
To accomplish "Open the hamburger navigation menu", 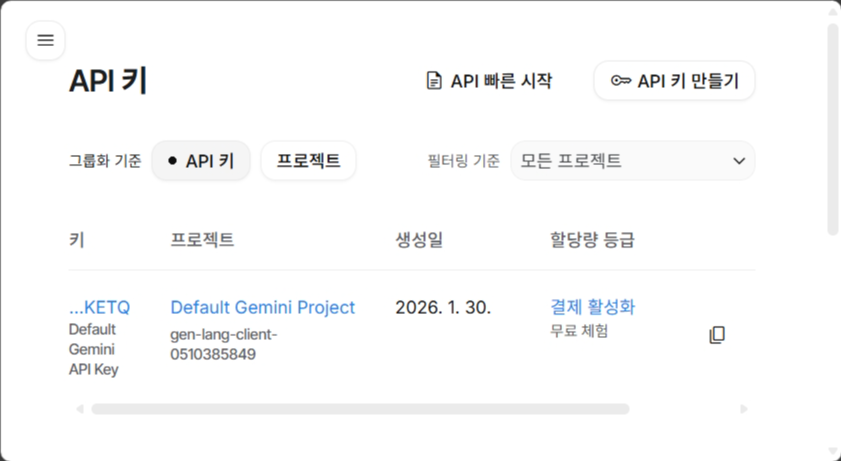I will coord(45,41).
